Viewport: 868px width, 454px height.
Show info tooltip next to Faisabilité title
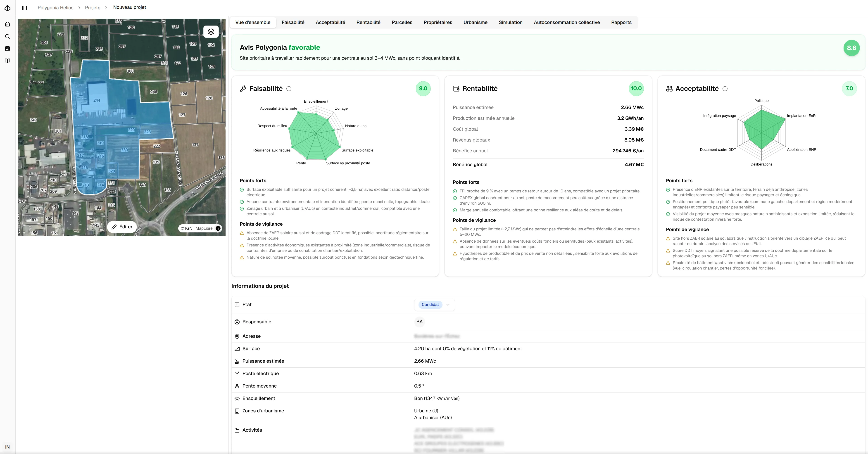(x=289, y=89)
